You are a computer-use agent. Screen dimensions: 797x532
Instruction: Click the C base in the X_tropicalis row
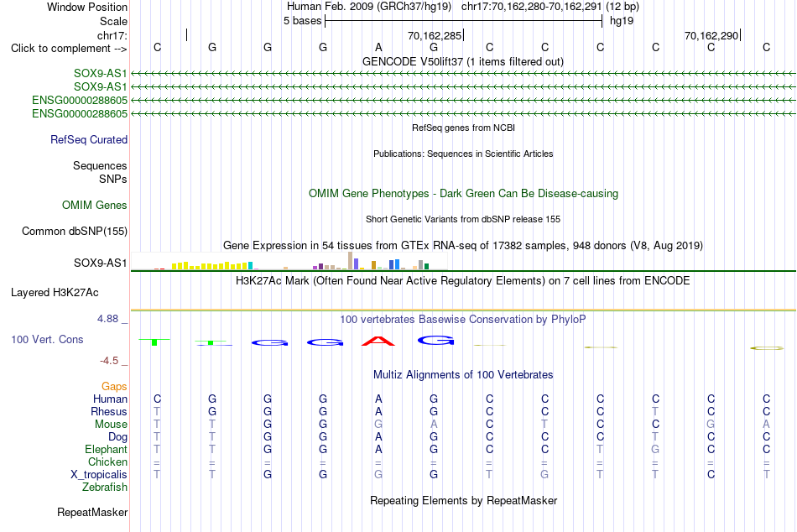(x=711, y=475)
